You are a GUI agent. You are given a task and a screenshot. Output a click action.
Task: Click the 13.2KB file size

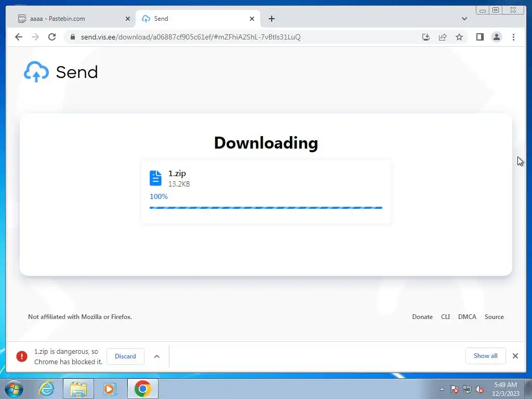(179, 184)
